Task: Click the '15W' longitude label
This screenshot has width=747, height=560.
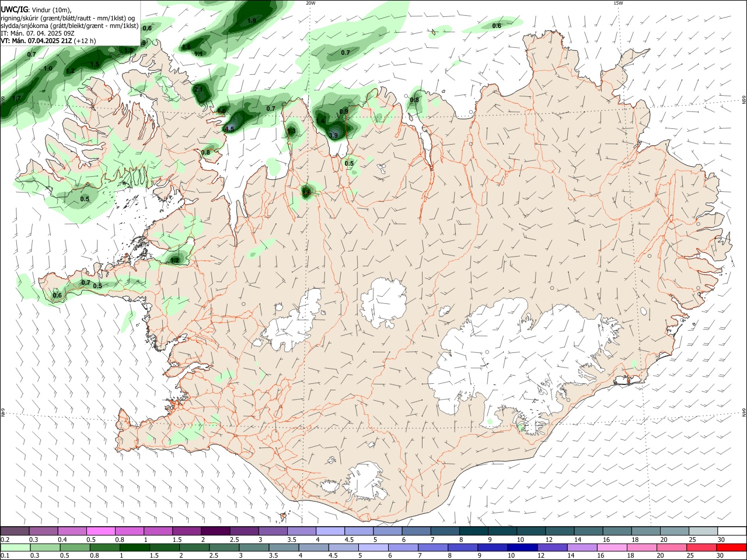Action: (x=618, y=3)
